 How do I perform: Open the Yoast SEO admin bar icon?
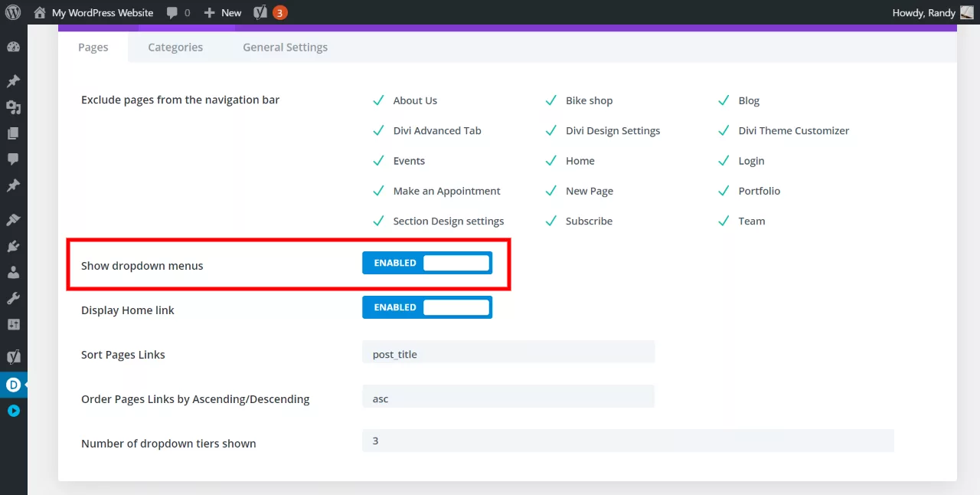click(260, 12)
